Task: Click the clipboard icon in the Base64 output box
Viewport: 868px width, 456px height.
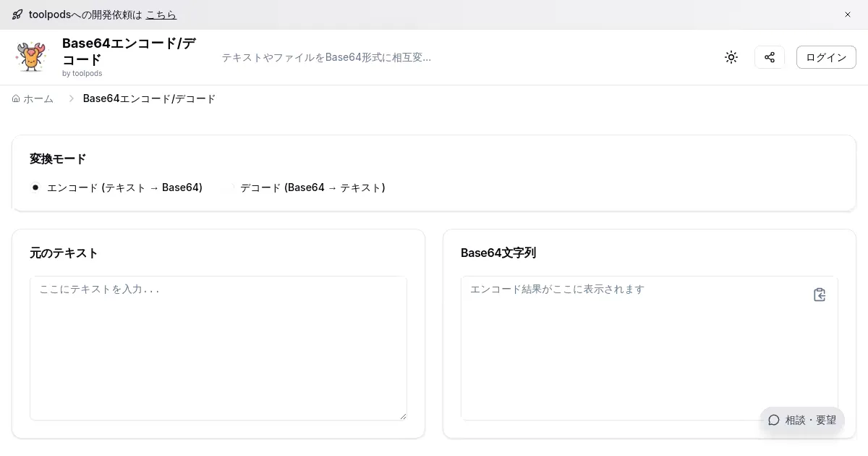Action: pyautogui.click(x=820, y=295)
